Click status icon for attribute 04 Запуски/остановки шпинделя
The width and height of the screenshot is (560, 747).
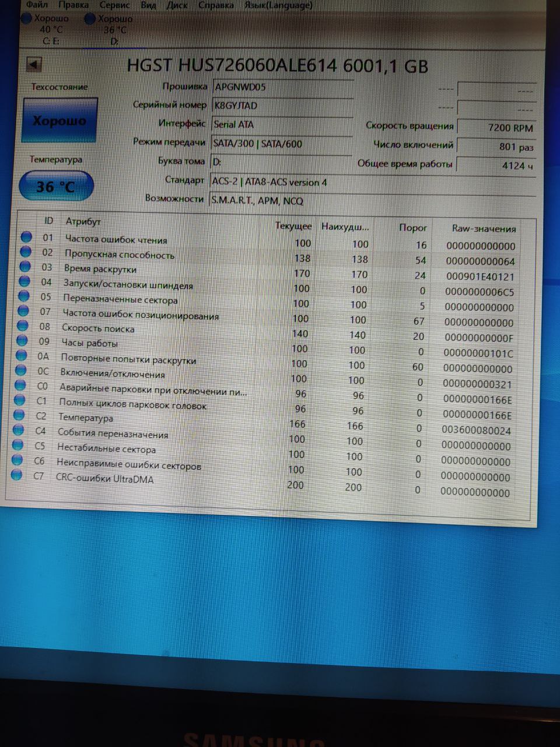click(x=24, y=281)
